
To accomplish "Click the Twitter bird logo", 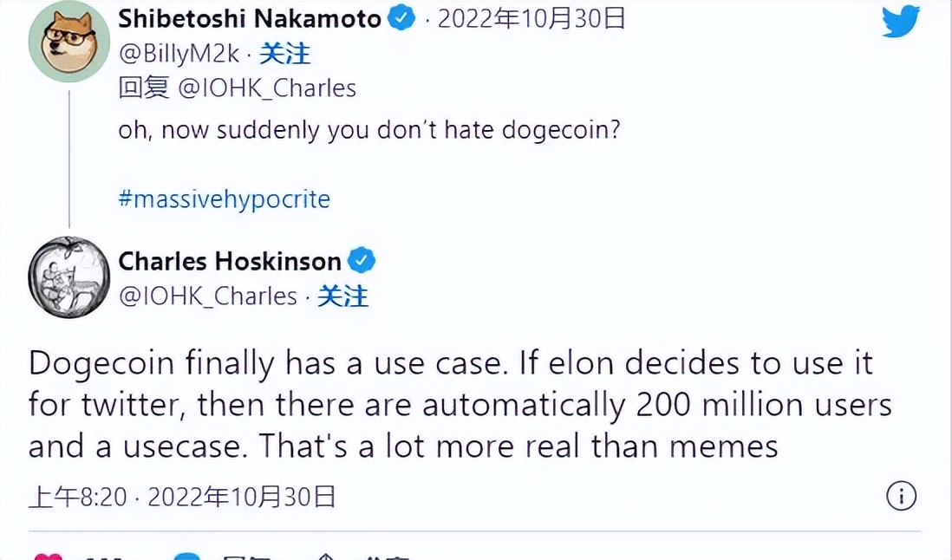I will (x=901, y=22).
